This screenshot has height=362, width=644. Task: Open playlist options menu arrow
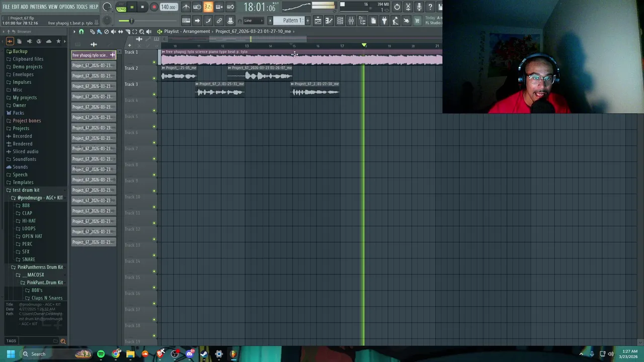pos(74,32)
